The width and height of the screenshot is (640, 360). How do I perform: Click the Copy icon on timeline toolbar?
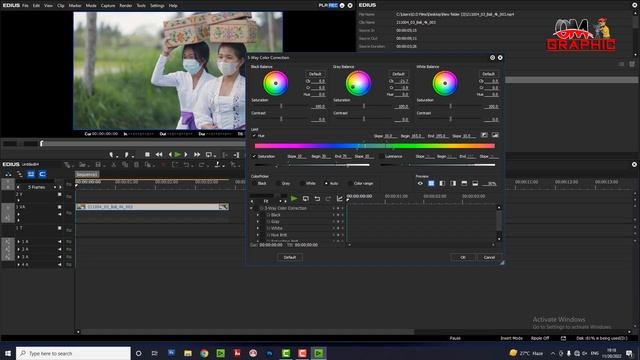tap(125, 164)
